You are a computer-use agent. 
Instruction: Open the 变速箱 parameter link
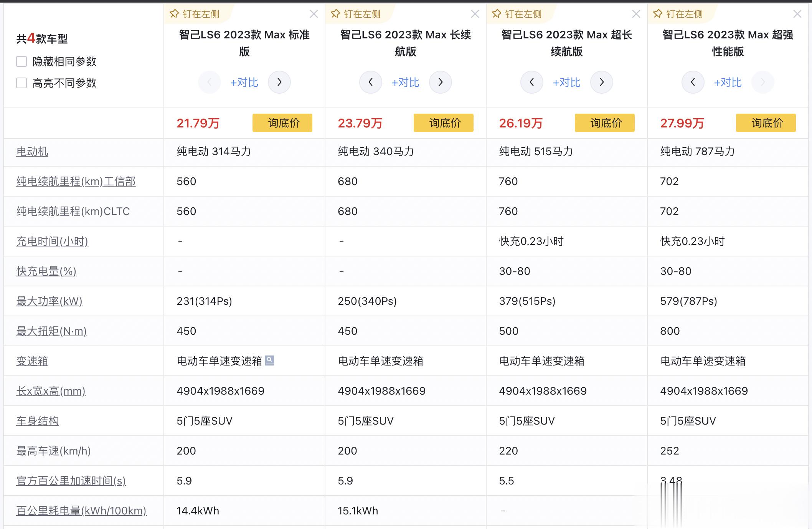(x=32, y=361)
